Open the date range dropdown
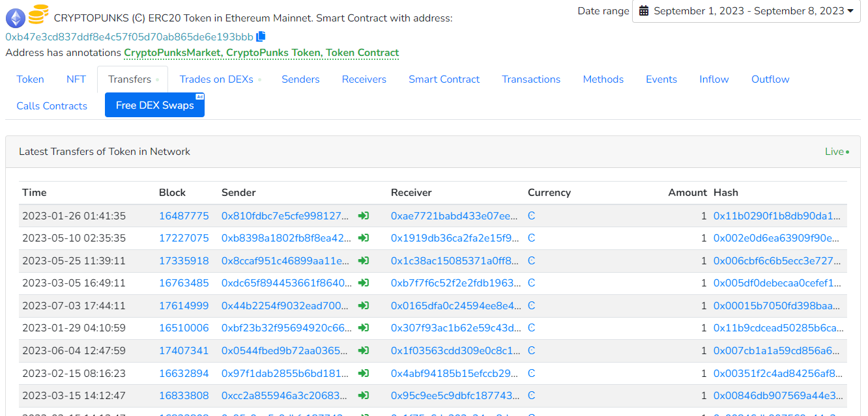Viewport: 868px width, 416px height. [746, 11]
